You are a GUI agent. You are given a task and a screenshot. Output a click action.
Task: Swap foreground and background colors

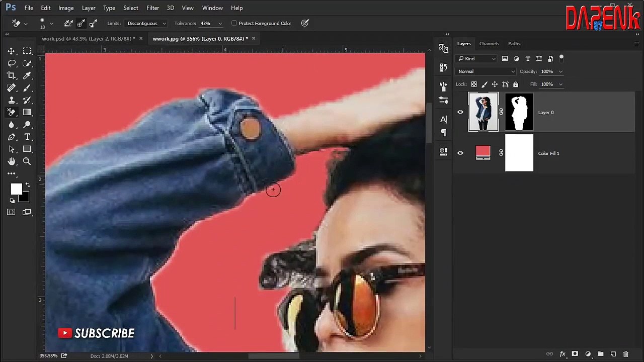pyautogui.click(x=28, y=185)
